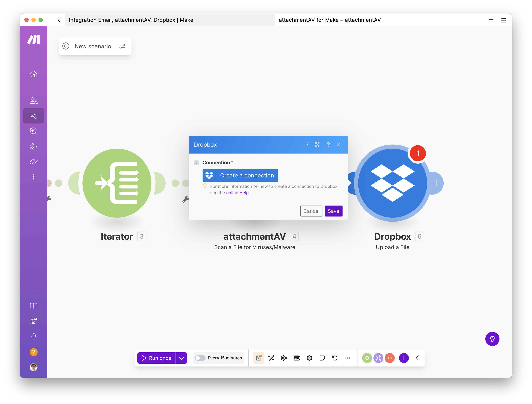Select the Templates puzzle icon in sidebar
Viewport: 532px width, 404px height.
33,146
